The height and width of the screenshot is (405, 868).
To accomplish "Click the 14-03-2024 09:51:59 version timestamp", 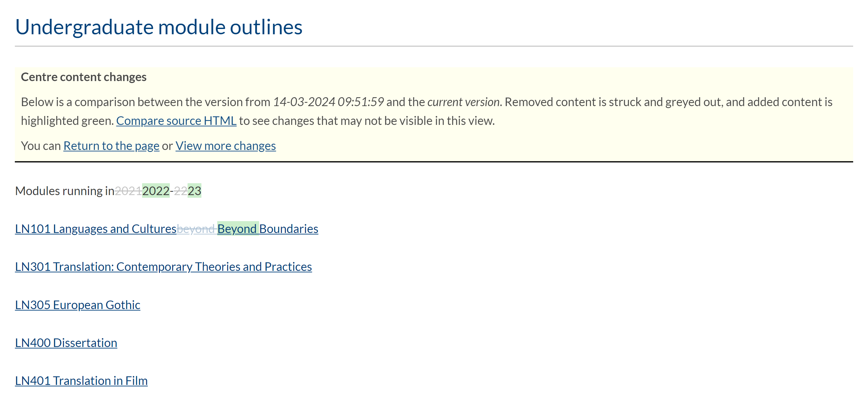I will (328, 102).
